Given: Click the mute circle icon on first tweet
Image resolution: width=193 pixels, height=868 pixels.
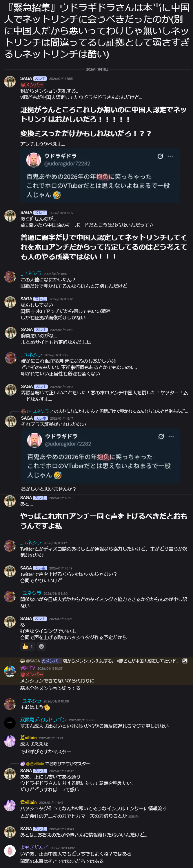Looking at the screenshot, I should [x=160, y=156].
